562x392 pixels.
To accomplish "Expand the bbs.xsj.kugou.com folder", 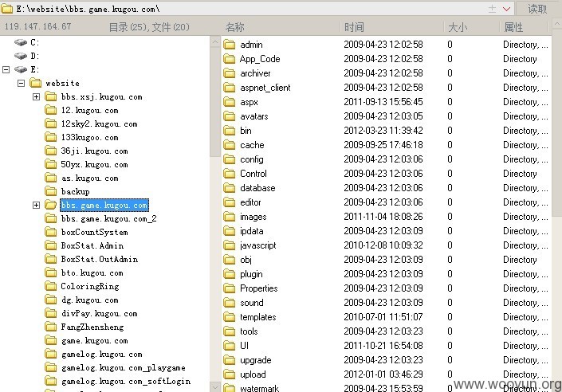I will pyautogui.click(x=36, y=96).
